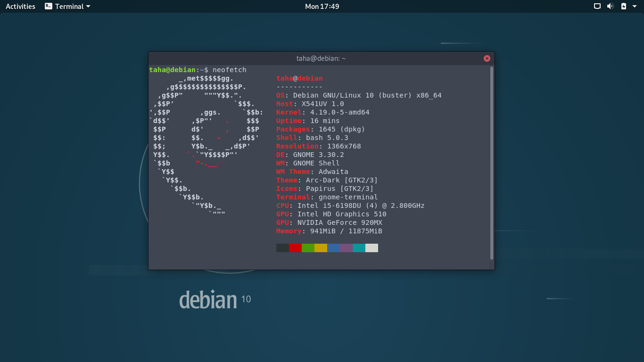Open the clock calendar showing Mon 17:49
Viewport: 644px width, 362px height.
pyautogui.click(x=322, y=6)
